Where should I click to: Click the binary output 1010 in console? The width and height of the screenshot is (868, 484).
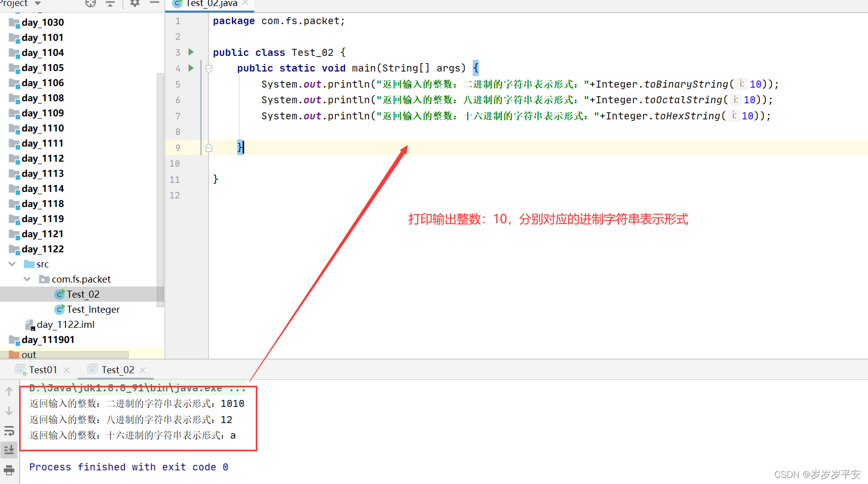click(233, 403)
